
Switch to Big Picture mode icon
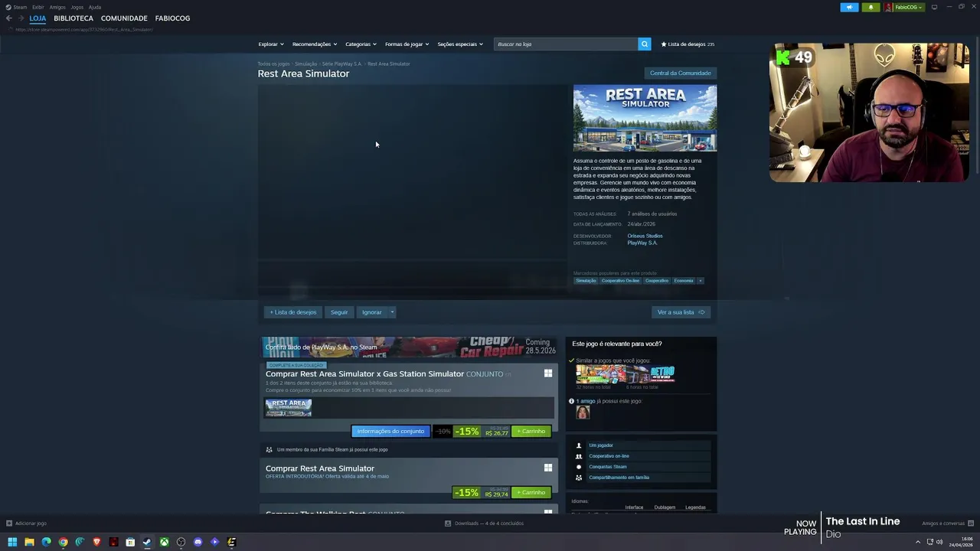click(934, 7)
